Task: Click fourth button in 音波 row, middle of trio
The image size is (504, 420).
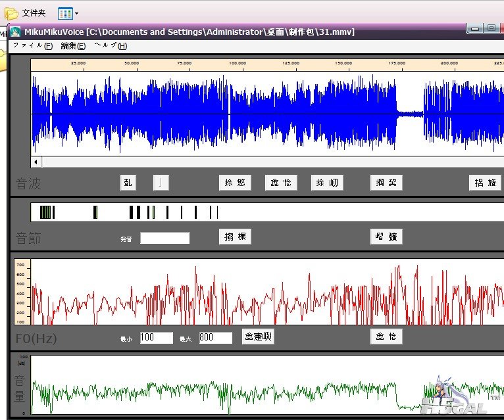Action: [x=281, y=183]
